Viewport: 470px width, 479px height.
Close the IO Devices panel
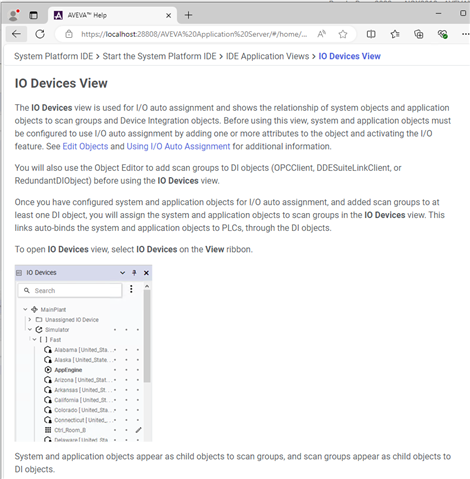tap(146, 273)
